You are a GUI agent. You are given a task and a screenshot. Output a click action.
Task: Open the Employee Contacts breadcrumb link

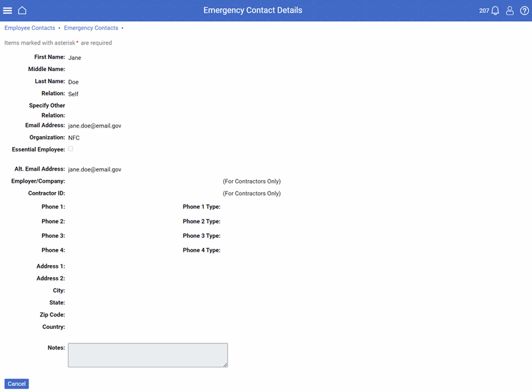[x=29, y=28]
